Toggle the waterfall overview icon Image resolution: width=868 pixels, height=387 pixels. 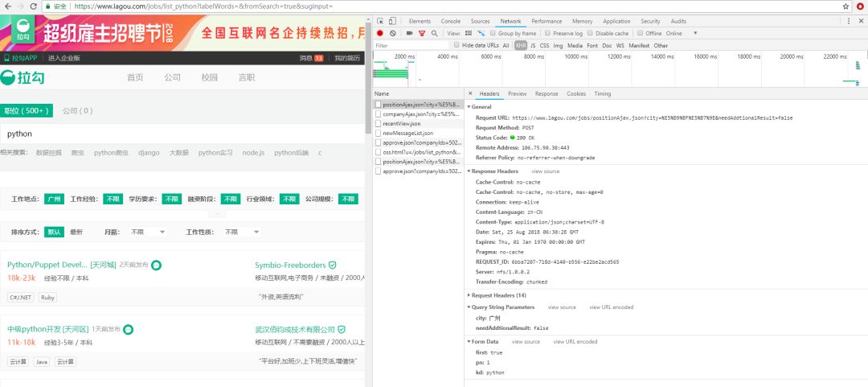coord(481,33)
